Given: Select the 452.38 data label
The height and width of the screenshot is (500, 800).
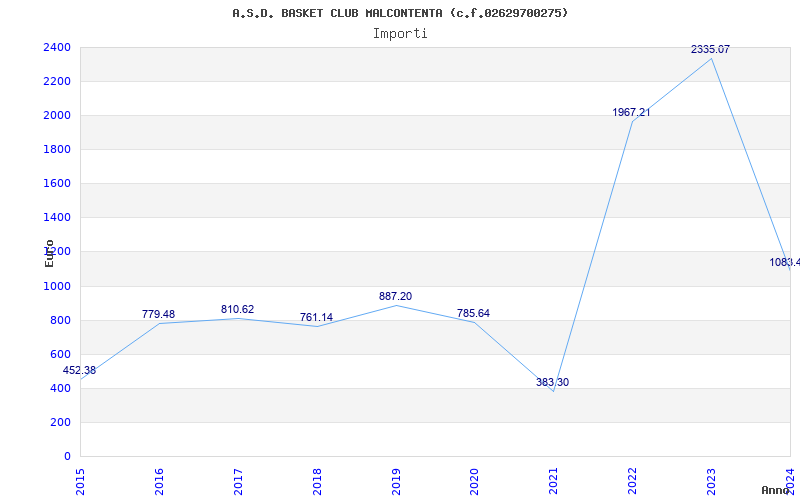Looking at the screenshot, I should point(79,370).
